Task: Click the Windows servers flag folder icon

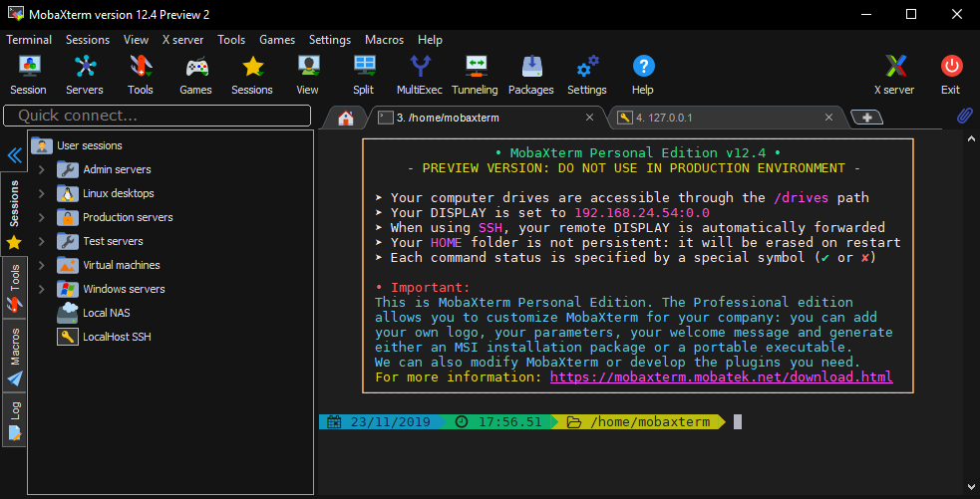Action: tap(68, 289)
